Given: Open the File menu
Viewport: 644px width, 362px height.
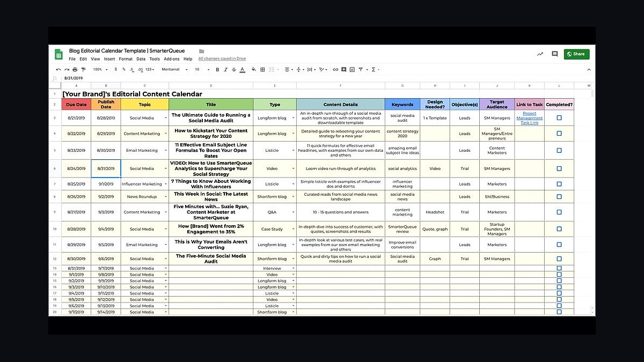Looking at the screenshot, I should click(72, 59).
